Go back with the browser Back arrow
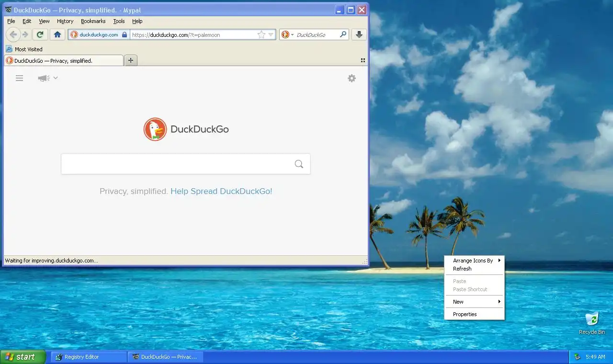The image size is (613, 364). (13, 34)
